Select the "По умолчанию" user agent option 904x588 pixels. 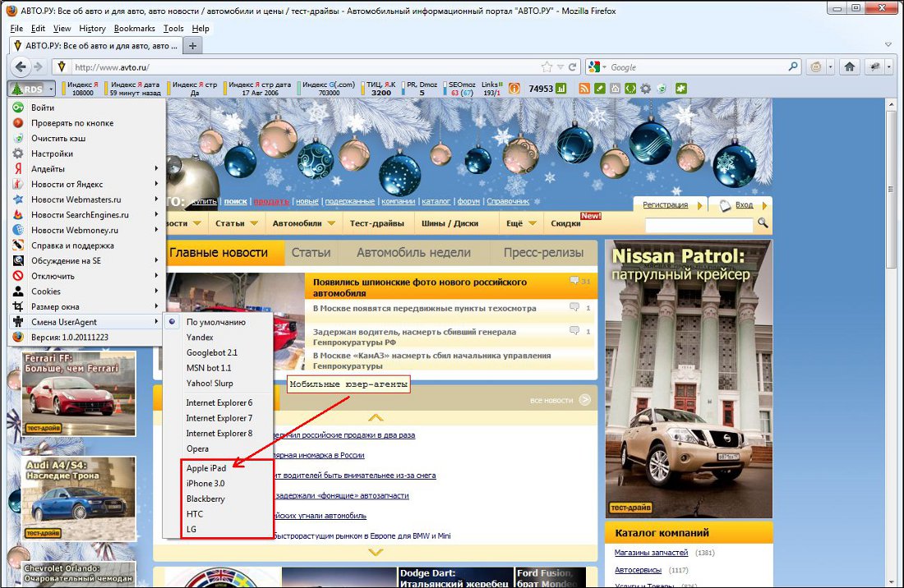pyautogui.click(x=215, y=322)
